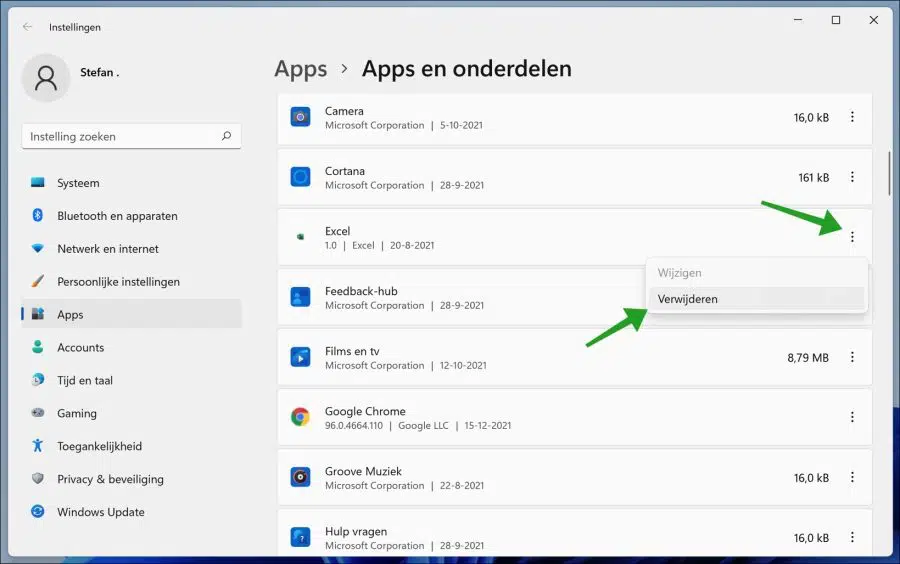Click the Tijd en taal globe clock icon

point(38,379)
